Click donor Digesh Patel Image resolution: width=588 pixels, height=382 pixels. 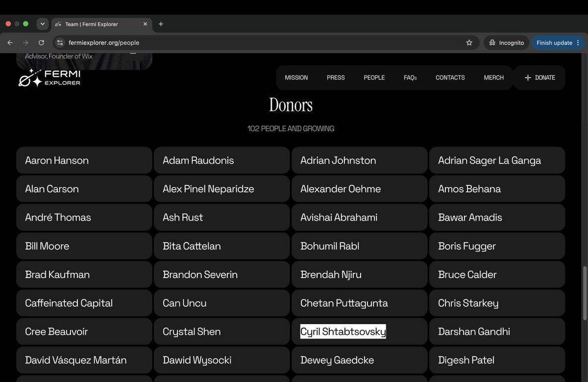pos(497,360)
